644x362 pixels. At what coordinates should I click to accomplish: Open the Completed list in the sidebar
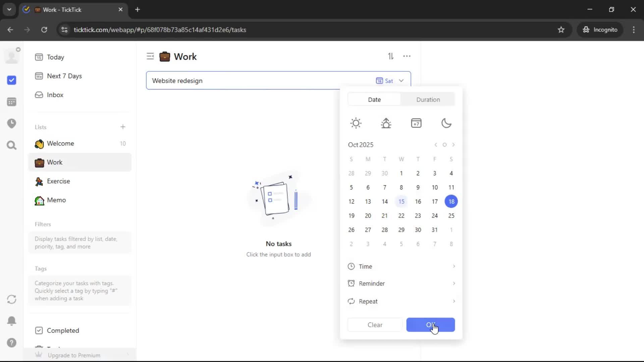coord(63,330)
